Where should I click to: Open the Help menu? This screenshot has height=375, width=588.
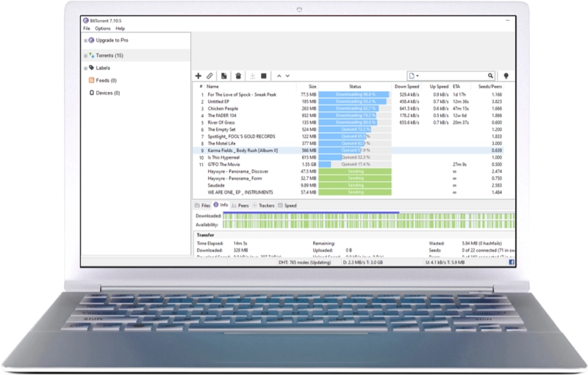pos(120,29)
